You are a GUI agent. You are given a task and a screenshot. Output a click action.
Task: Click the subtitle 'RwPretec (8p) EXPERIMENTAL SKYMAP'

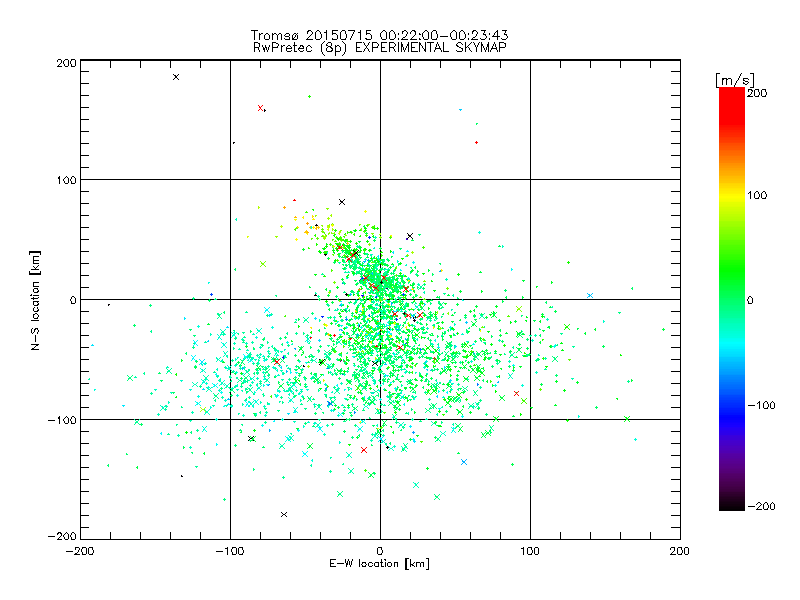tap(379, 48)
